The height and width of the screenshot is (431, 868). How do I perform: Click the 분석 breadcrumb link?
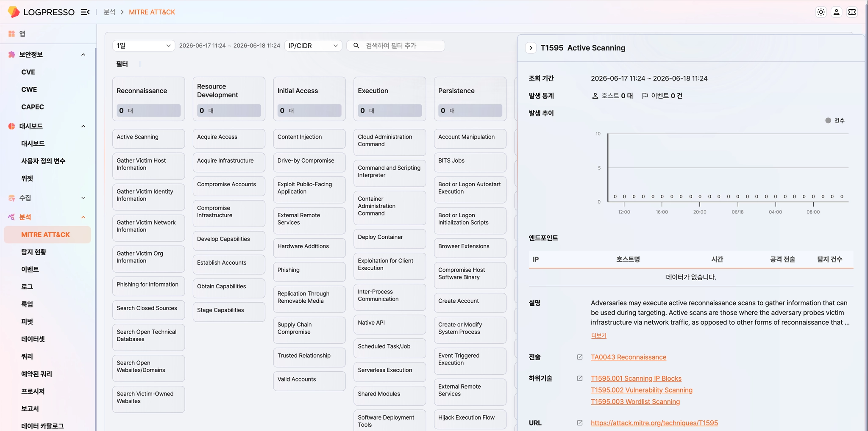[x=109, y=12]
